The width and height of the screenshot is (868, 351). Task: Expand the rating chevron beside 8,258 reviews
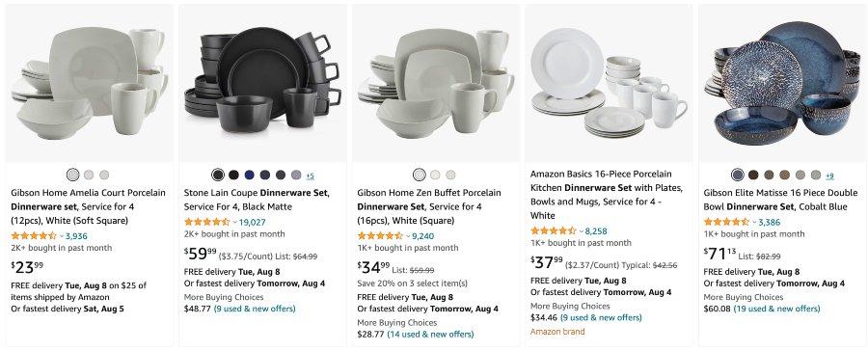581,230
